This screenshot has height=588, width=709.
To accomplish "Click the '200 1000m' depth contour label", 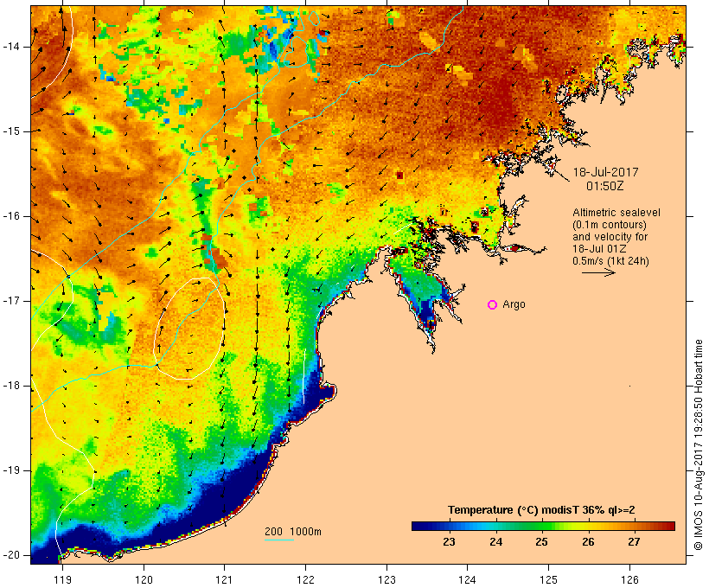I will click(293, 532).
